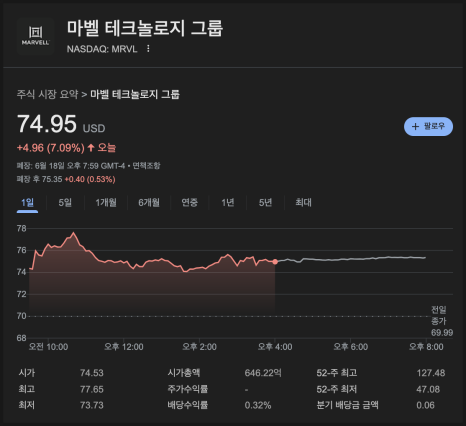Click the 전일 종가 69.99 label

coord(442,321)
